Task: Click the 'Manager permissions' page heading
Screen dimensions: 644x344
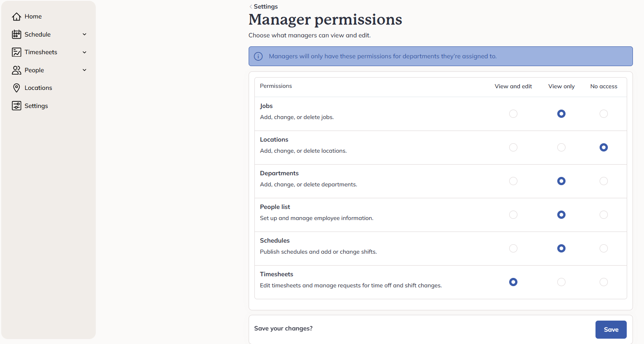Action: (325, 20)
